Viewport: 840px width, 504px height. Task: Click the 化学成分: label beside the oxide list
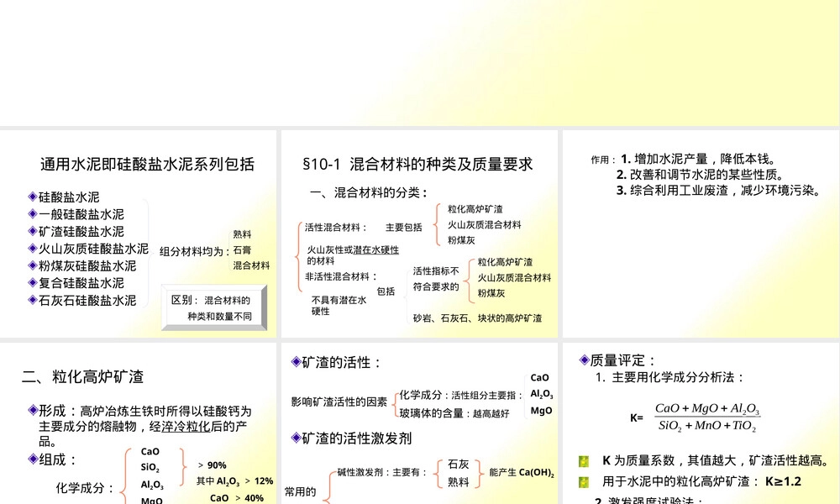coord(85,487)
